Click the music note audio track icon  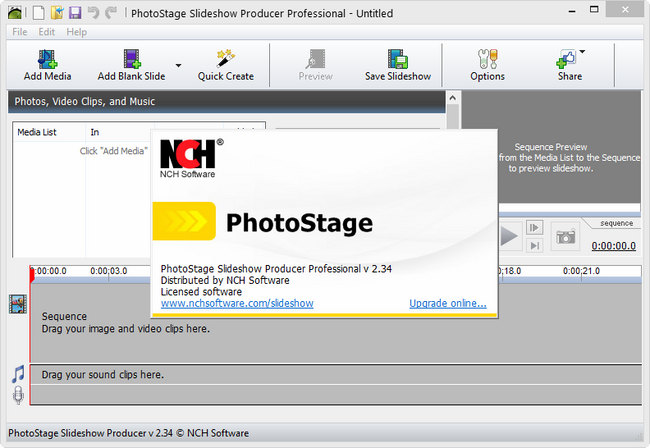click(x=18, y=374)
